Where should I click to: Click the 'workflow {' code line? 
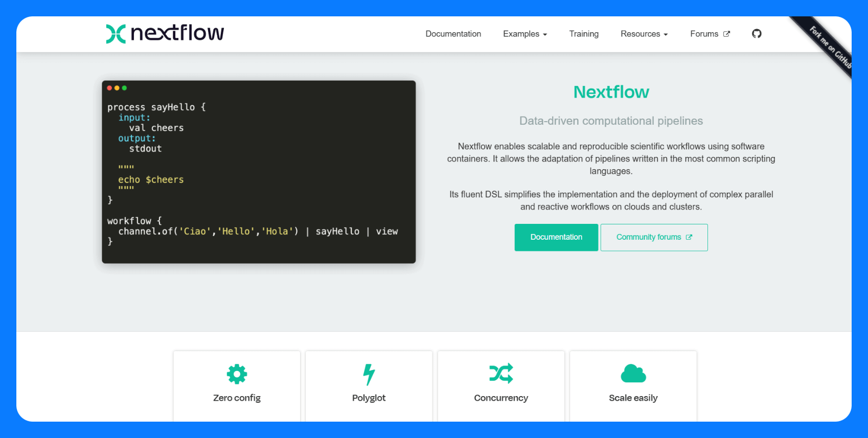134,221
